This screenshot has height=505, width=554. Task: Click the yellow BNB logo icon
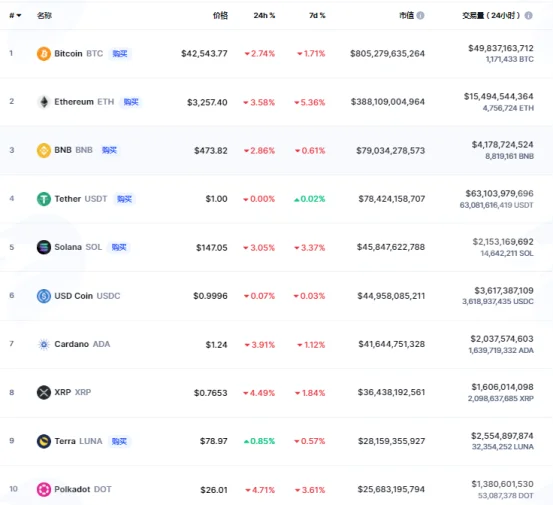tap(44, 150)
